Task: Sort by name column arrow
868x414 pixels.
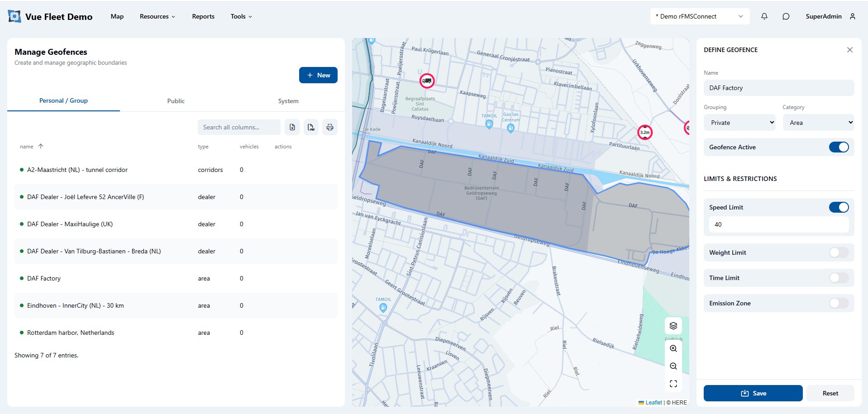Action: [x=41, y=146]
